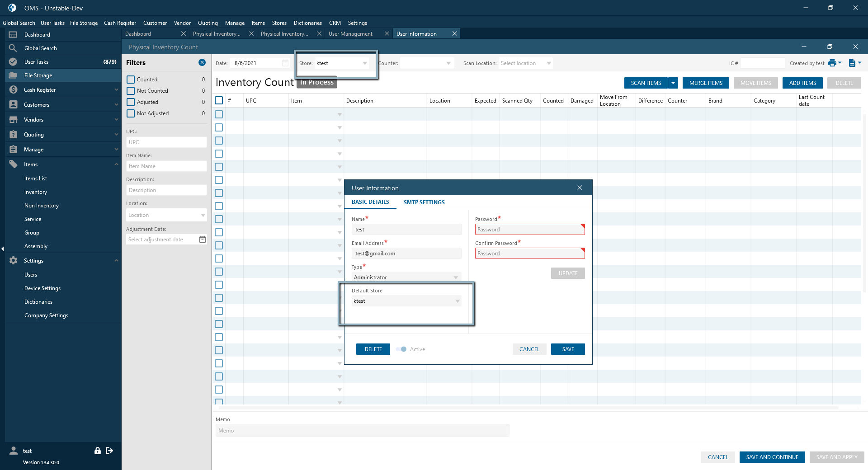Viewport: 868px width, 470px height.
Task: Click the Merge Items button
Action: coord(706,83)
